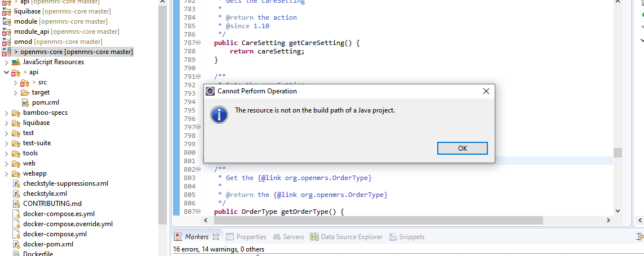The height and width of the screenshot is (256, 644).
Task: Click the blue information icon in the dialog
Action: coord(219,114)
